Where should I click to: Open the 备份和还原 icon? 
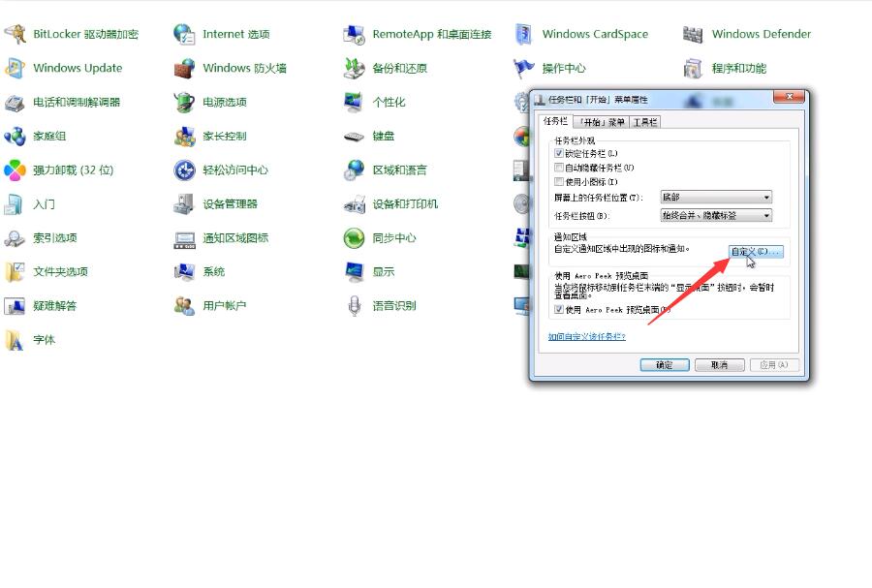[x=355, y=69]
